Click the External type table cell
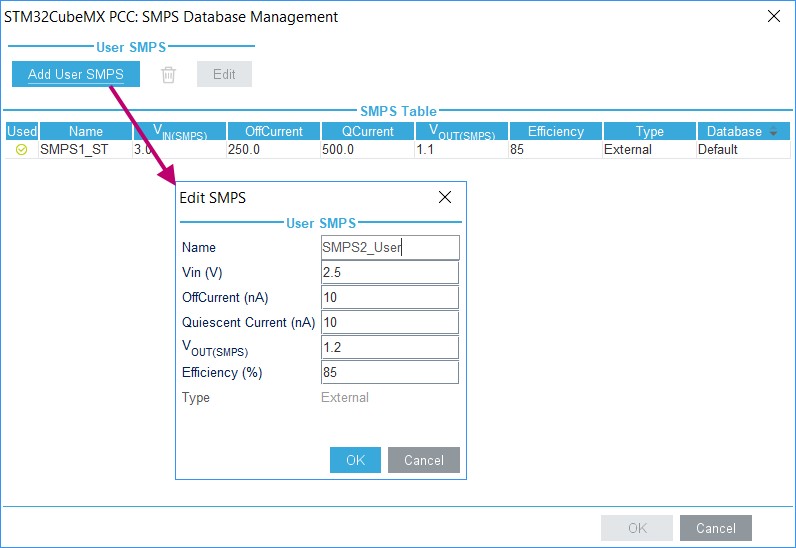 [x=650, y=150]
